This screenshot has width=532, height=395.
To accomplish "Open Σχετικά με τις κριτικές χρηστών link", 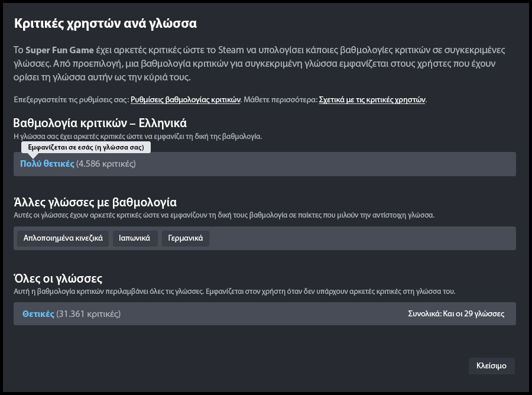I will 372,100.
